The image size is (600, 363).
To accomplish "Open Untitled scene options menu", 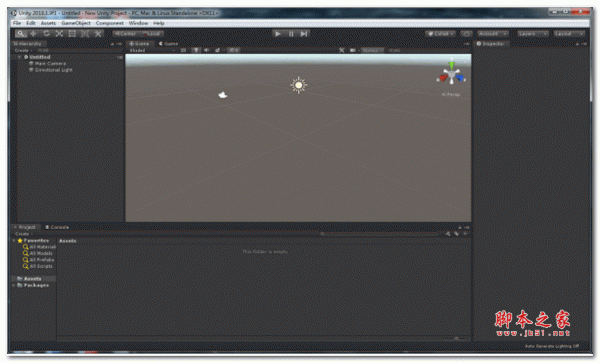I will tap(120, 57).
